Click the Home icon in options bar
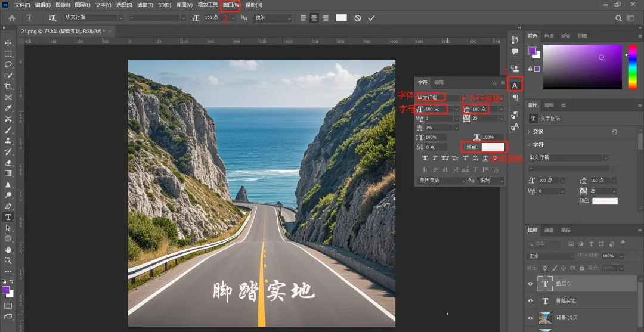The height and width of the screenshot is (332, 644). 12,18
